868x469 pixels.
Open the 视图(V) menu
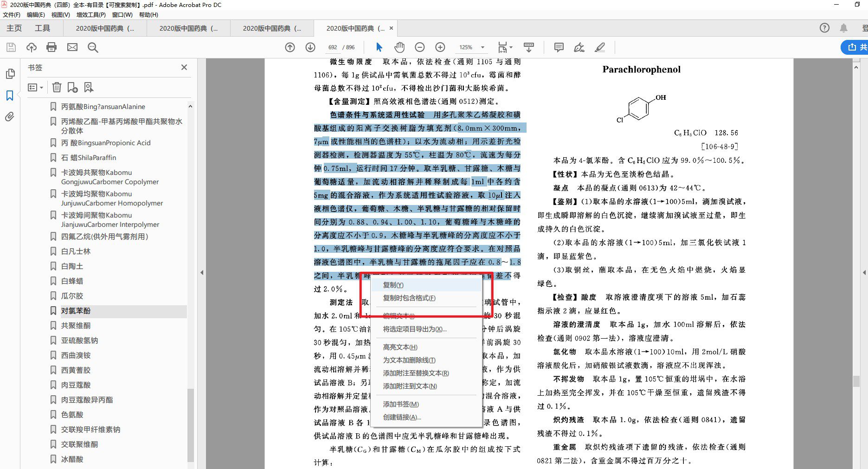[x=61, y=15]
